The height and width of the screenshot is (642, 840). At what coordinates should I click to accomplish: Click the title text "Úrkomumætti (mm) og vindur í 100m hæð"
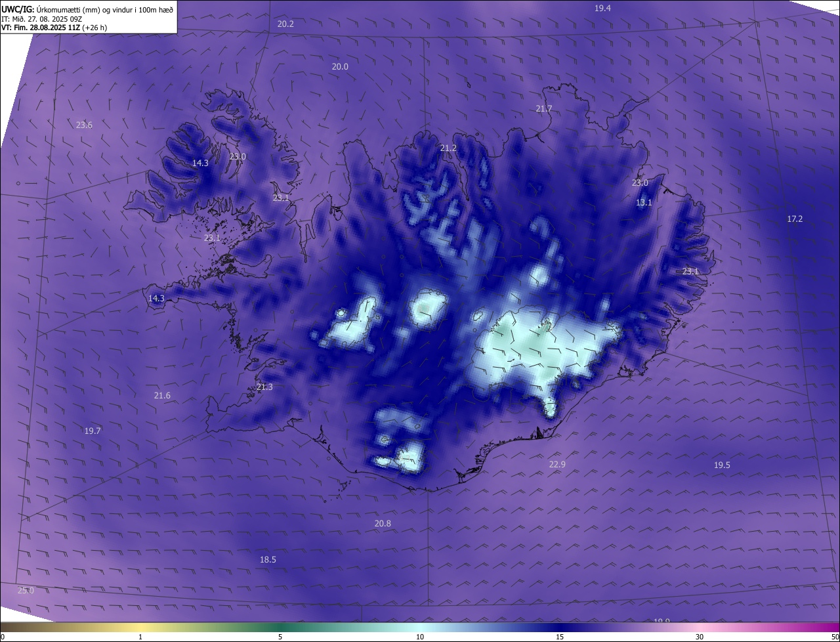click(105, 9)
